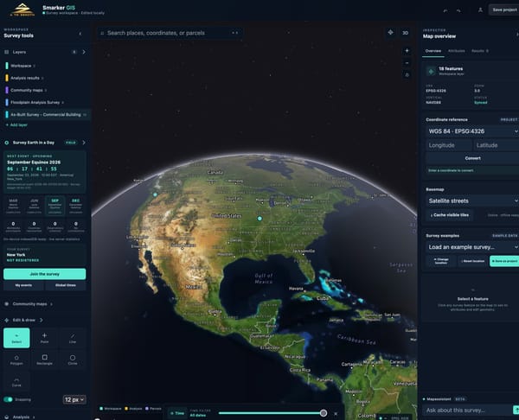Click the Global times button
Image resolution: width=519 pixels, height=420 pixels.
click(x=66, y=285)
